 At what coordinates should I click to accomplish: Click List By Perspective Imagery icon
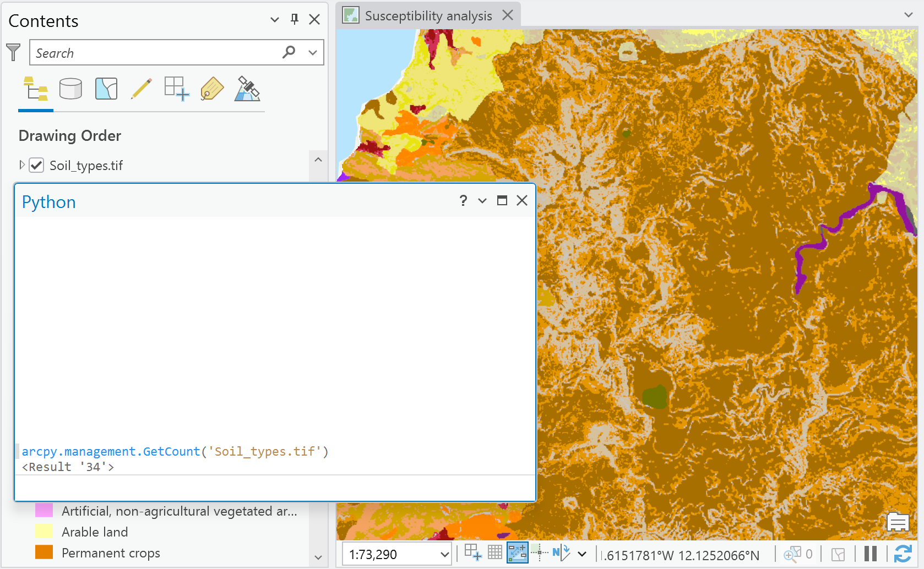(x=247, y=89)
